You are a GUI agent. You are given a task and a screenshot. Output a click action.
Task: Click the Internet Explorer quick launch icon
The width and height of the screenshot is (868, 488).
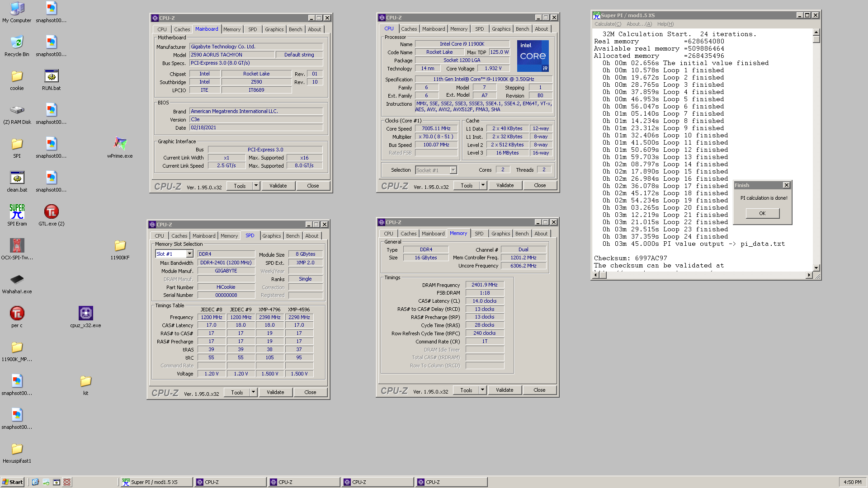point(35,482)
